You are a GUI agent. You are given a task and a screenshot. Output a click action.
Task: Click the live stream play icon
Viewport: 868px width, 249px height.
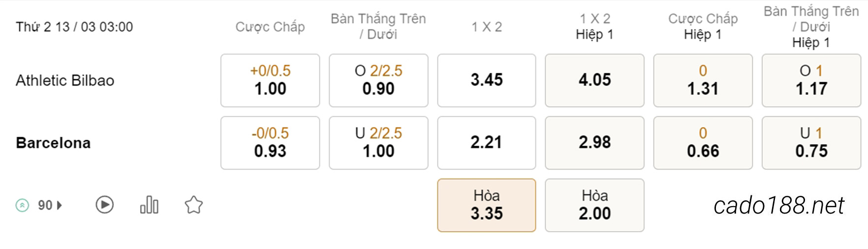tap(104, 205)
